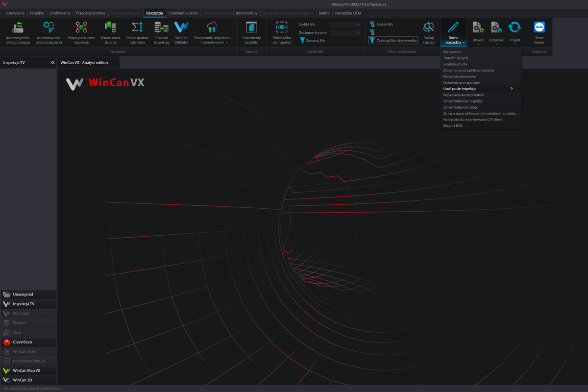588x392 pixels.
Task: Choose Eksport KWL menu entry
Action: tap(481, 126)
